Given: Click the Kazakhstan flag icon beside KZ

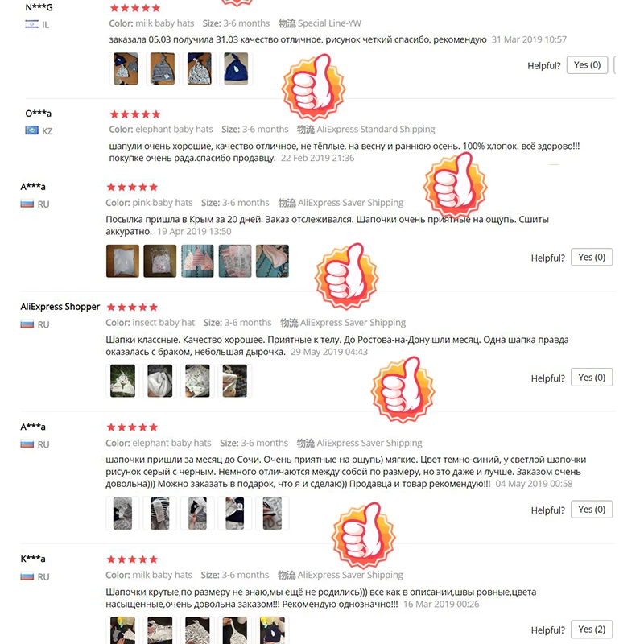Looking at the screenshot, I should pyautogui.click(x=31, y=130).
